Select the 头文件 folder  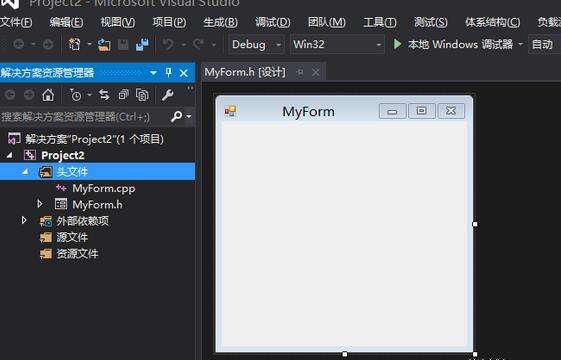[x=72, y=172]
